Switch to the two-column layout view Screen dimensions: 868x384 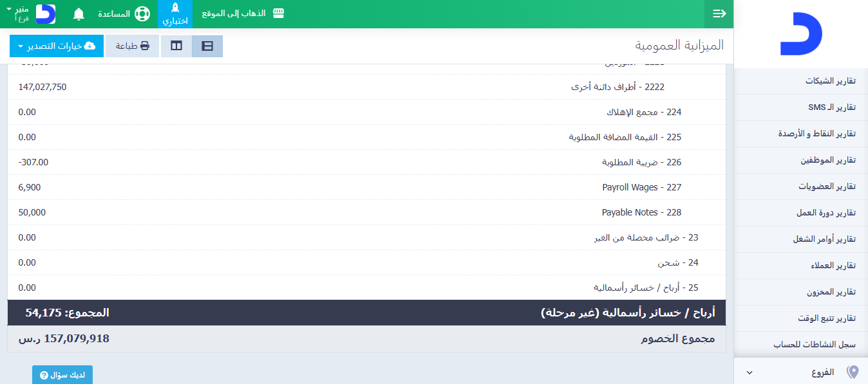tap(176, 46)
